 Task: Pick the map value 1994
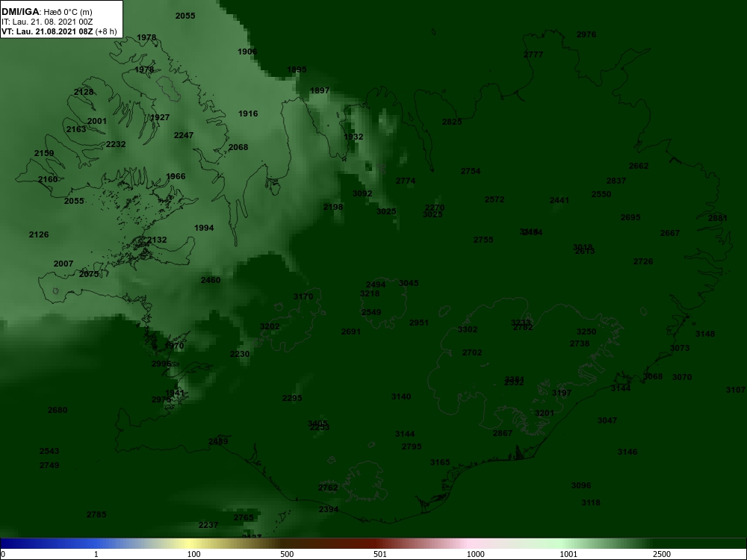[204, 228]
